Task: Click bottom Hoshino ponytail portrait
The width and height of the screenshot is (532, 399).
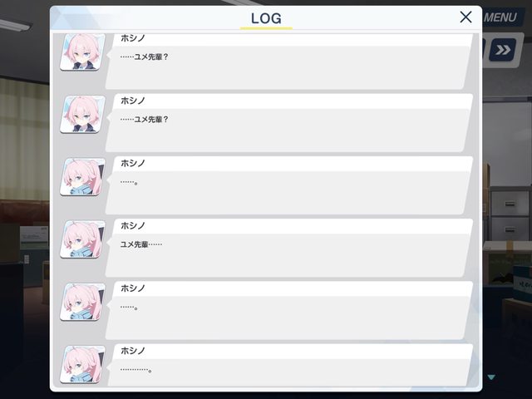Action: pyautogui.click(x=82, y=364)
